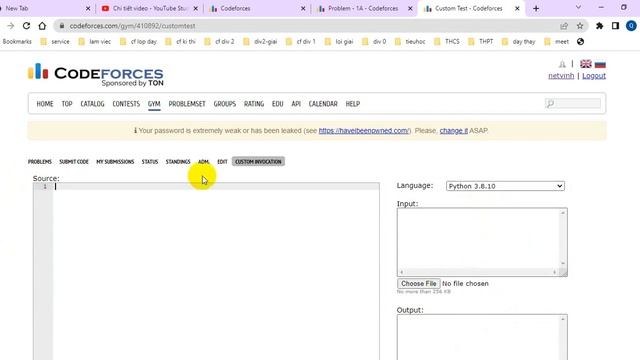Viewport: 640px width, 360px height.
Task: Open the HOME menu item
Action: coord(45,104)
